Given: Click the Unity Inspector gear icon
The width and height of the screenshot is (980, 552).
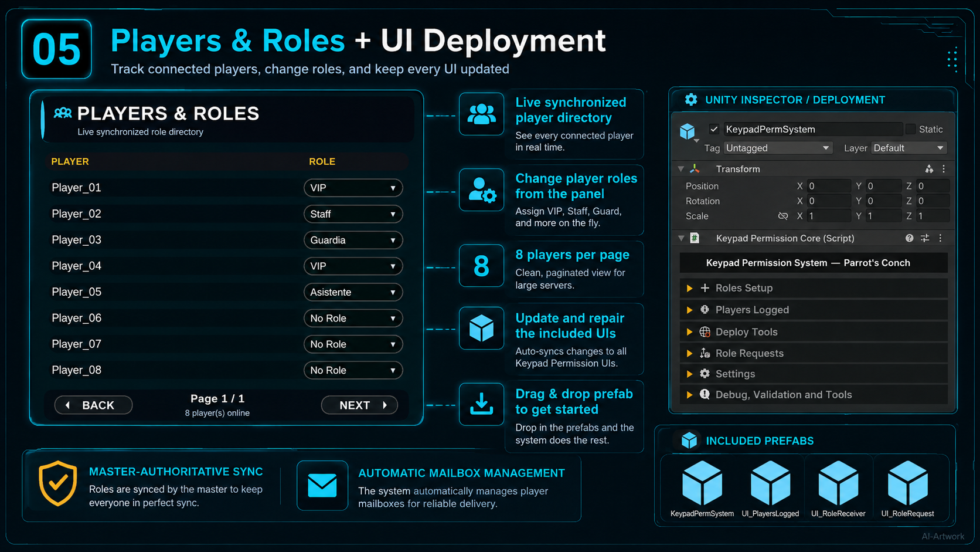Looking at the screenshot, I should tap(691, 100).
